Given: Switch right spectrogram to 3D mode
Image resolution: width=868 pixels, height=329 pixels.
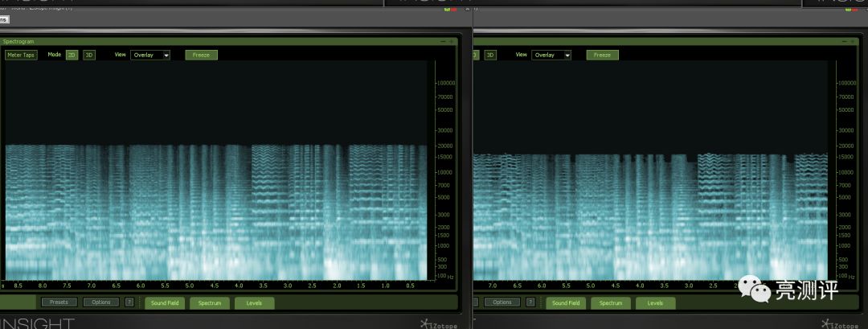Looking at the screenshot, I should click(x=490, y=55).
